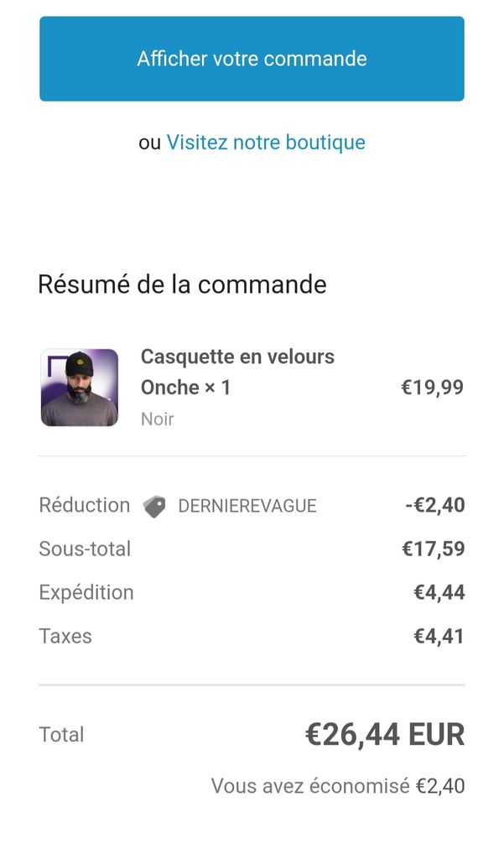This screenshot has width=504, height=859.
Task: Open the velvet cap product thumbnail
Action: click(x=80, y=387)
